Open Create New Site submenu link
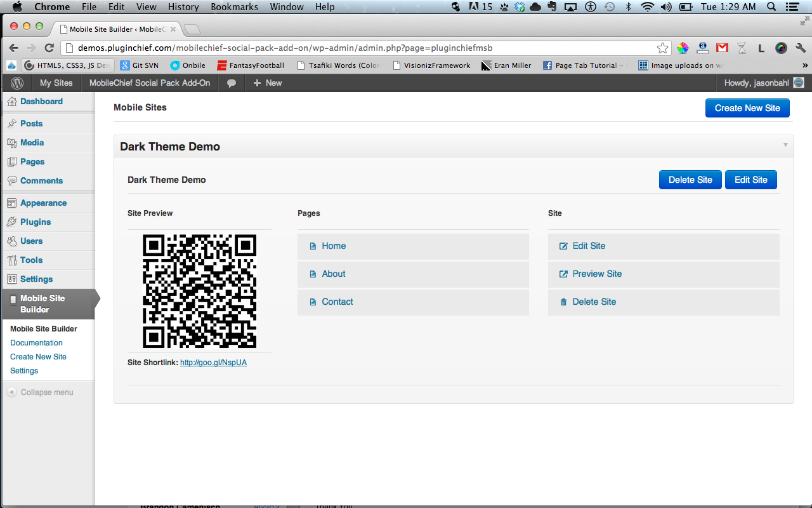This screenshot has width=812, height=508. coord(38,357)
